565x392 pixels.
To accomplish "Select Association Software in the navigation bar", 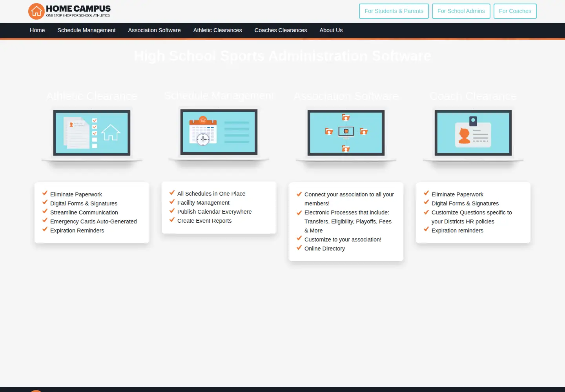I will 154,30.
